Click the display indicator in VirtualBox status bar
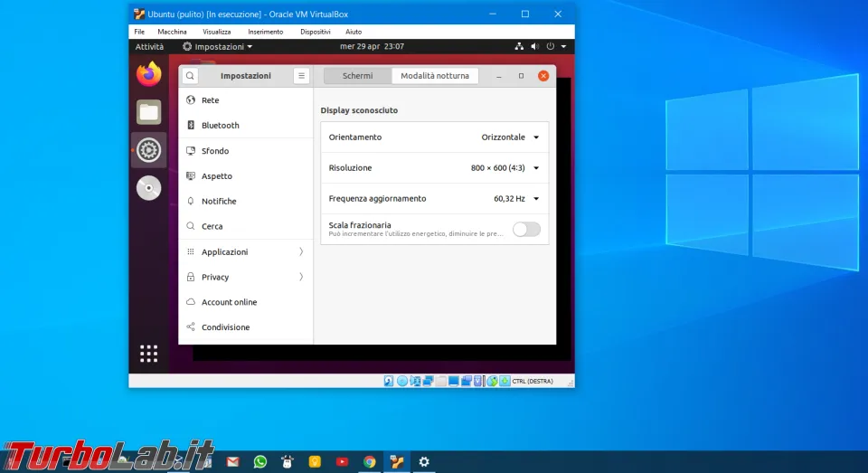Image resolution: width=868 pixels, height=473 pixels. 453,381
